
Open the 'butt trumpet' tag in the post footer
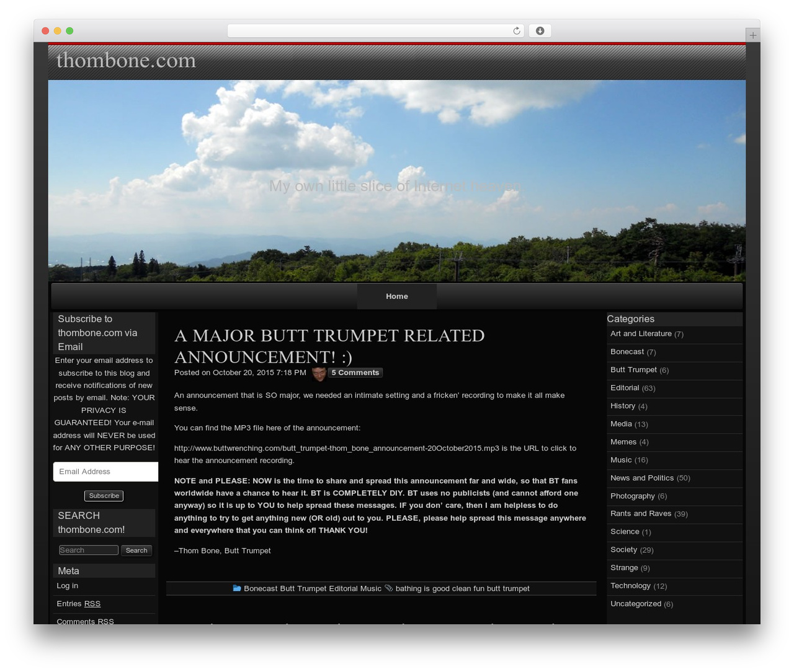(x=508, y=588)
